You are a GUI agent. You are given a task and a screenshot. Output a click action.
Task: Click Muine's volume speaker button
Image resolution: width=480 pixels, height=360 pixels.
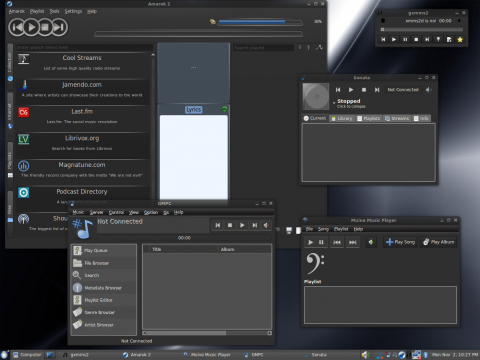click(x=370, y=242)
